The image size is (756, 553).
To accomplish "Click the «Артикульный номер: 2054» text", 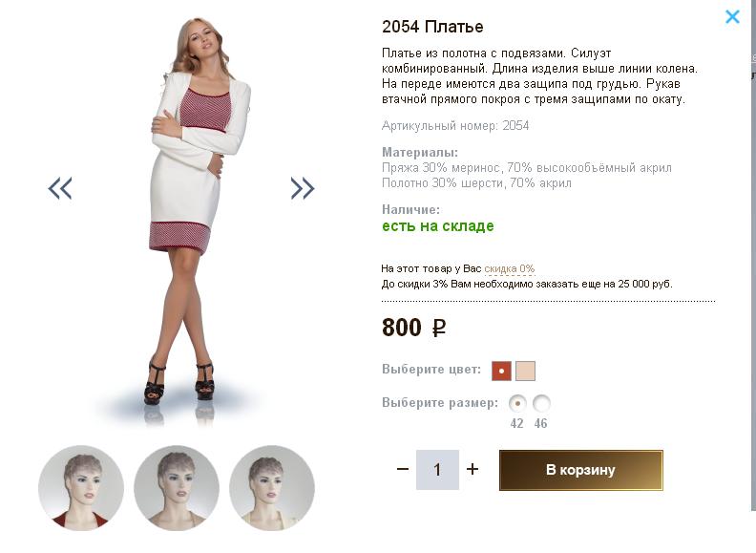I will (x=455, y=125).
